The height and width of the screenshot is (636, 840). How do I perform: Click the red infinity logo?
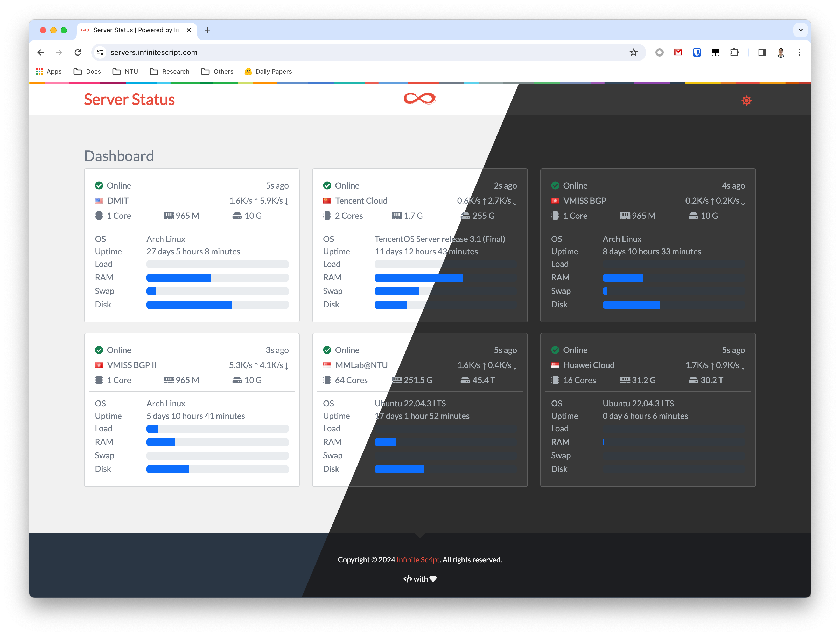click(420, 99)
